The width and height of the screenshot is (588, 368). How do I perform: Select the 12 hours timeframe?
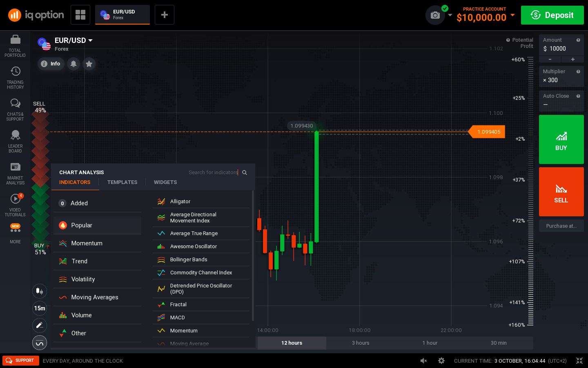click(292, 343)
